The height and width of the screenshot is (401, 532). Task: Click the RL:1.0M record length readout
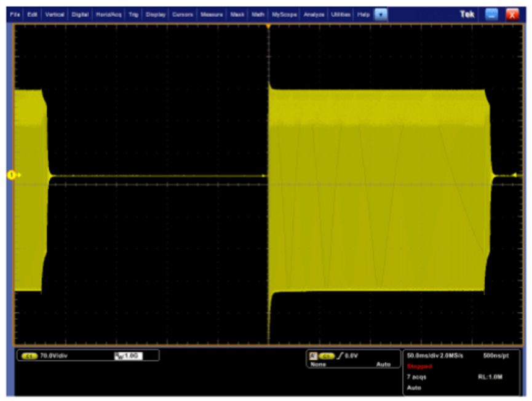tap(490, 376)
